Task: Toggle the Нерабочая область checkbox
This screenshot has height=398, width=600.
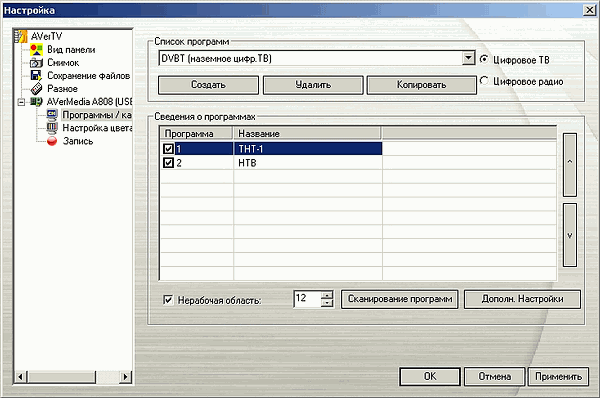Action: click(168, 300)
